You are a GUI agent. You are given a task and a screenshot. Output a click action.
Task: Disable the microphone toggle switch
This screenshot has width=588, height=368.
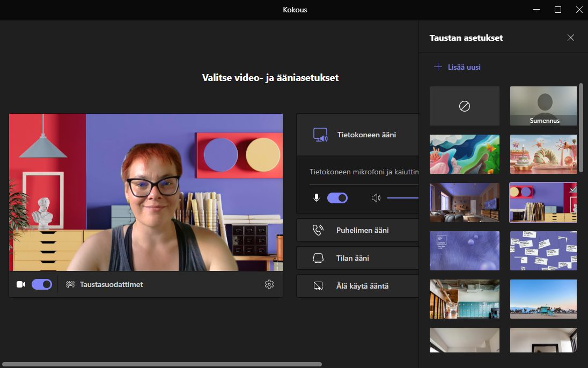(337, 198)
